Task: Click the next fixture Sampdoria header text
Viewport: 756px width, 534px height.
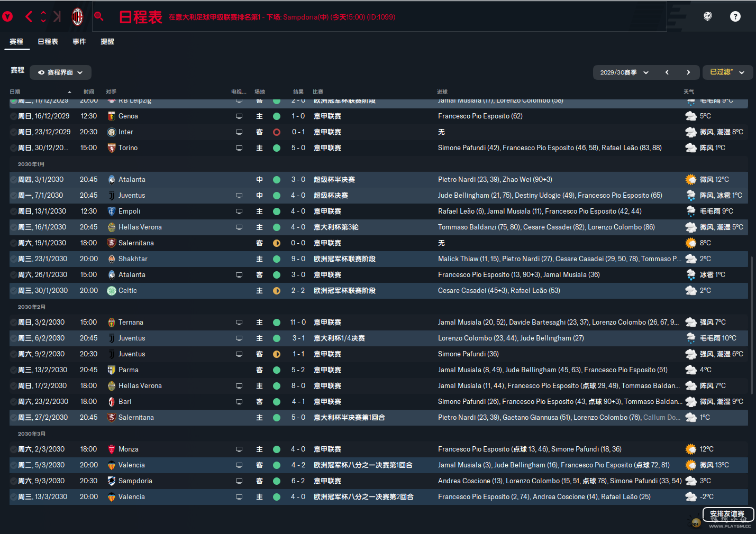Action: click(331, 17)
